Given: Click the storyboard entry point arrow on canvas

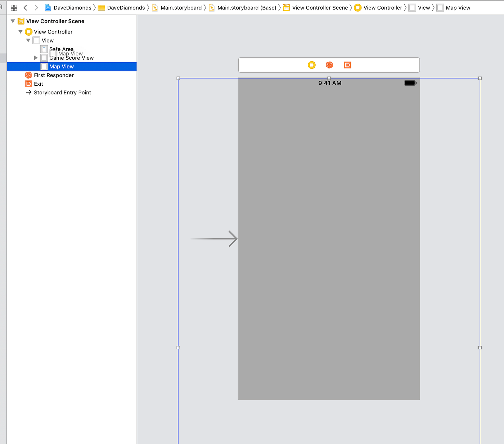Looking at the screenshot, I should tap(214, 238).
